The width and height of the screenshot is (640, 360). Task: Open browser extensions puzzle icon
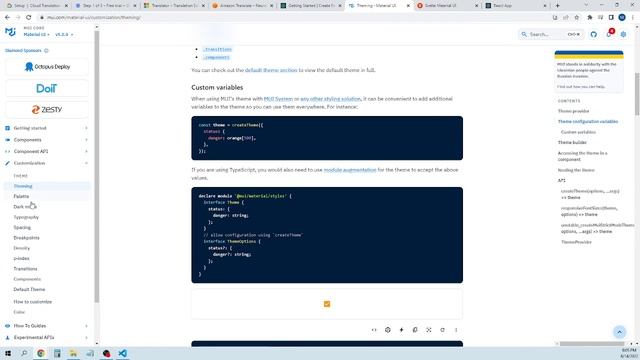pyautogui.click(x=589, y=18)
